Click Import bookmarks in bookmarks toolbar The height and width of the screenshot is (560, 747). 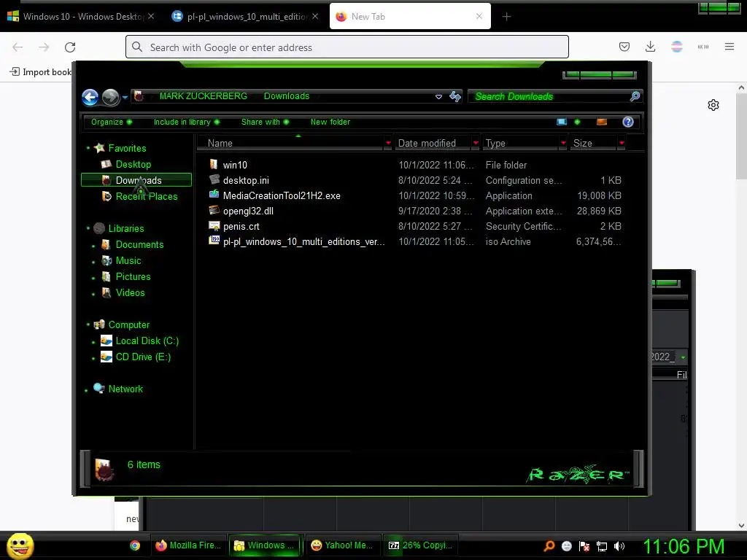(41, 72)
